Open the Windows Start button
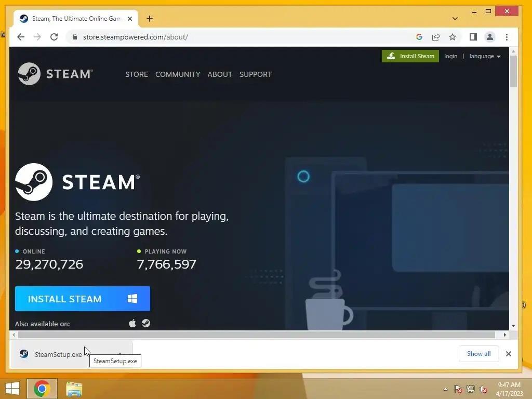 (x=12, y=389)
